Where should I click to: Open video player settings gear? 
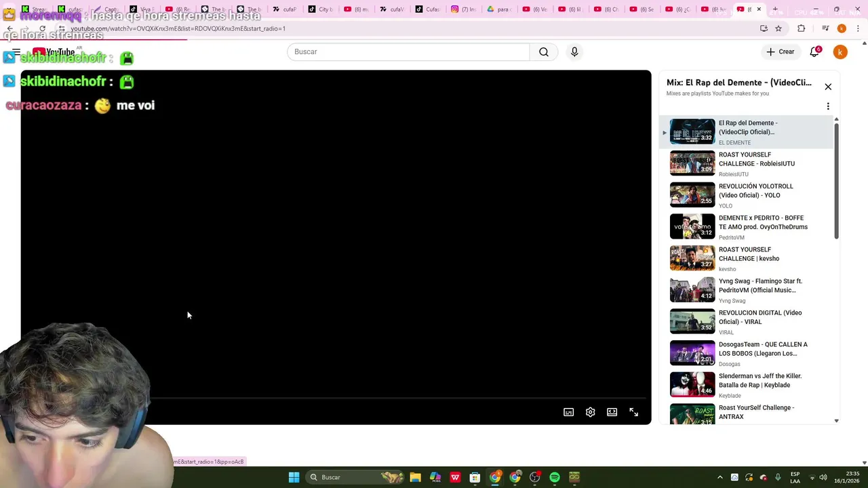591,412
